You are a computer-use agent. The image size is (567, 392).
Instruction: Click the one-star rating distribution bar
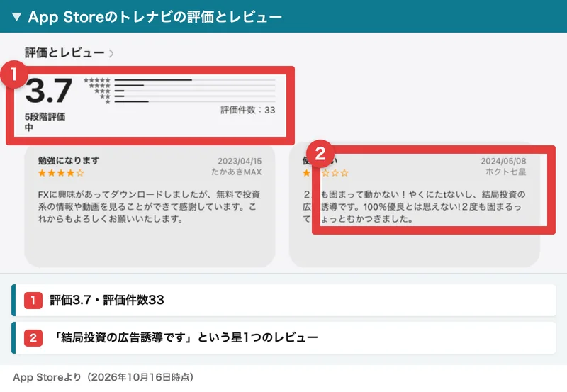(195, 101)
